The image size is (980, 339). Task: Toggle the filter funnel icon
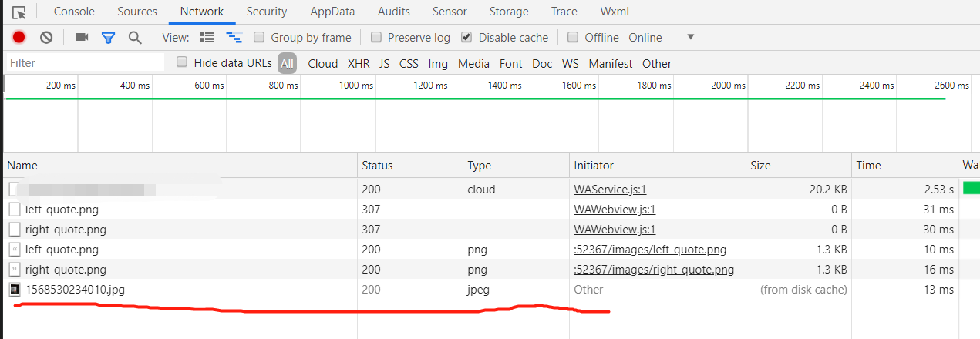coord(108,37)
